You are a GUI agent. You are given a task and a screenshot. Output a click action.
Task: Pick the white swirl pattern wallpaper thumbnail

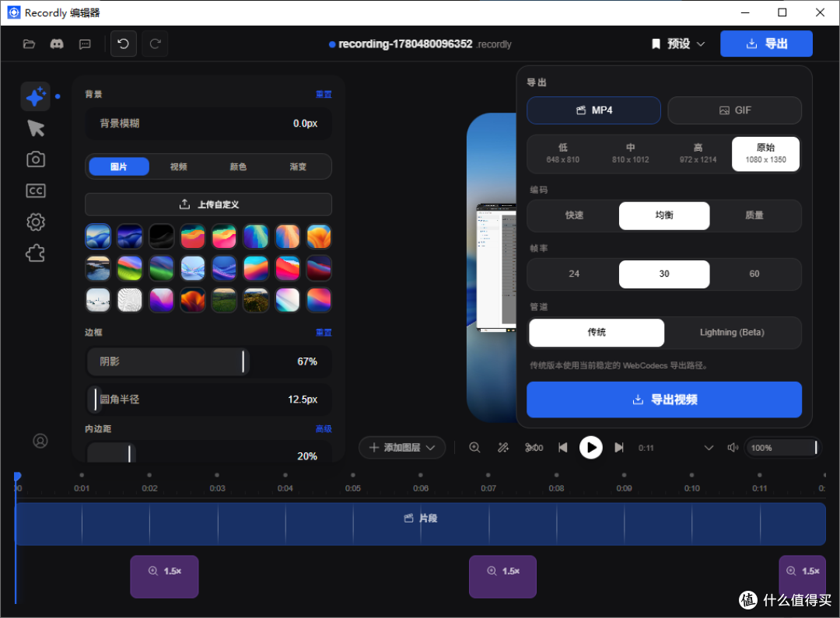pyautogui.click(x=130, y=300)
